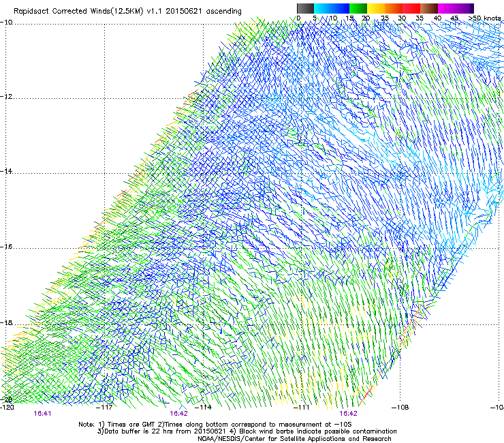Select the brown 35-40 knots legend swatch
The height and width of the screenshot is (443, 504).
(429, 8)
